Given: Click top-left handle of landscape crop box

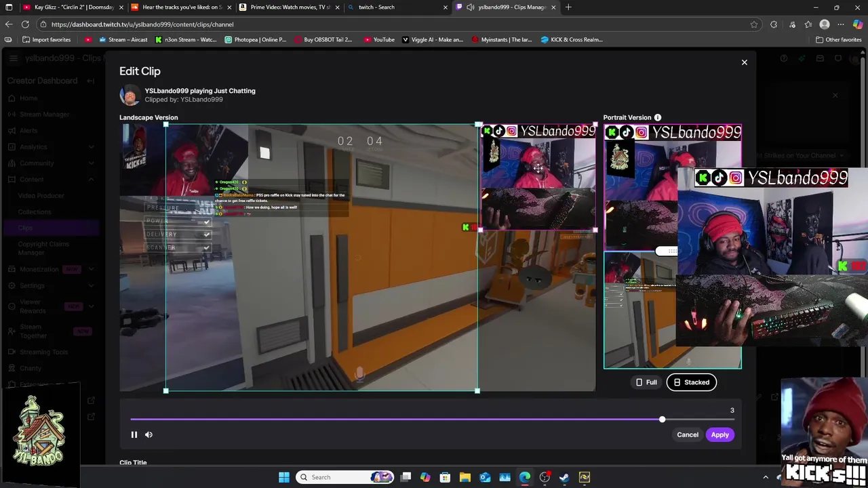Looking at the screenshot, I should (166, 125).
